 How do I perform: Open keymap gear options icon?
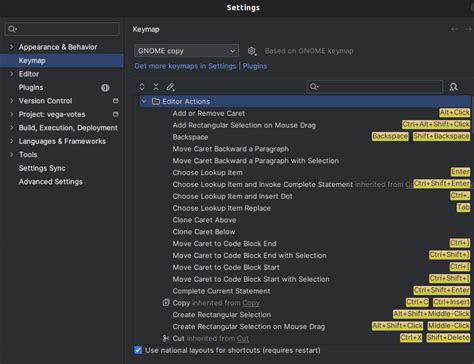pyautogui.click(x=252, y=51)
